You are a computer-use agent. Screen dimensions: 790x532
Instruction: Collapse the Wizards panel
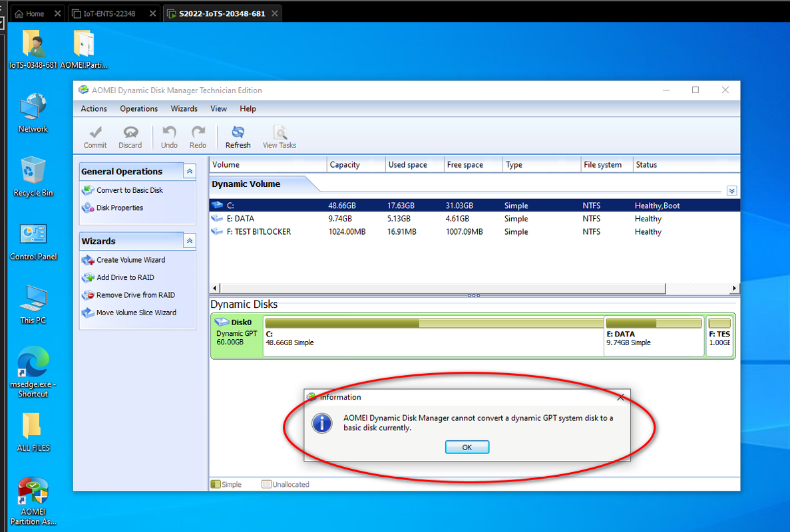190,241
